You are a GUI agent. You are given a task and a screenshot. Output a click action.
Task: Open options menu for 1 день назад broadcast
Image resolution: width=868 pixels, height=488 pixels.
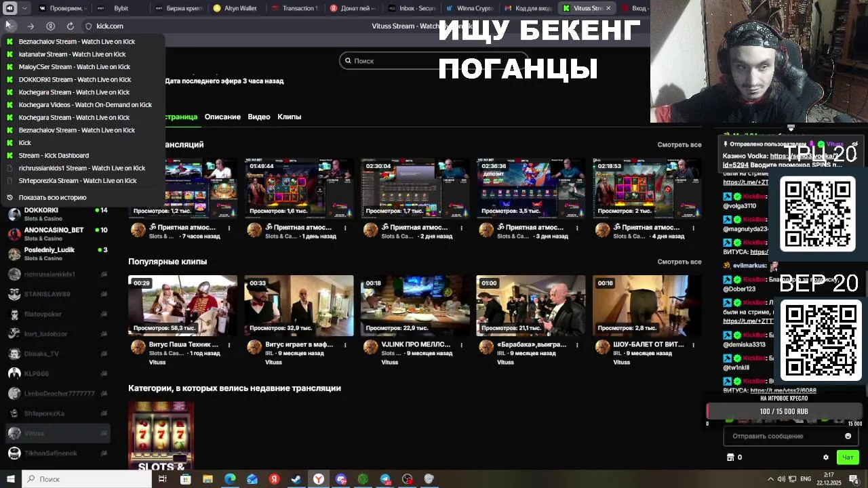click(345, 228)
